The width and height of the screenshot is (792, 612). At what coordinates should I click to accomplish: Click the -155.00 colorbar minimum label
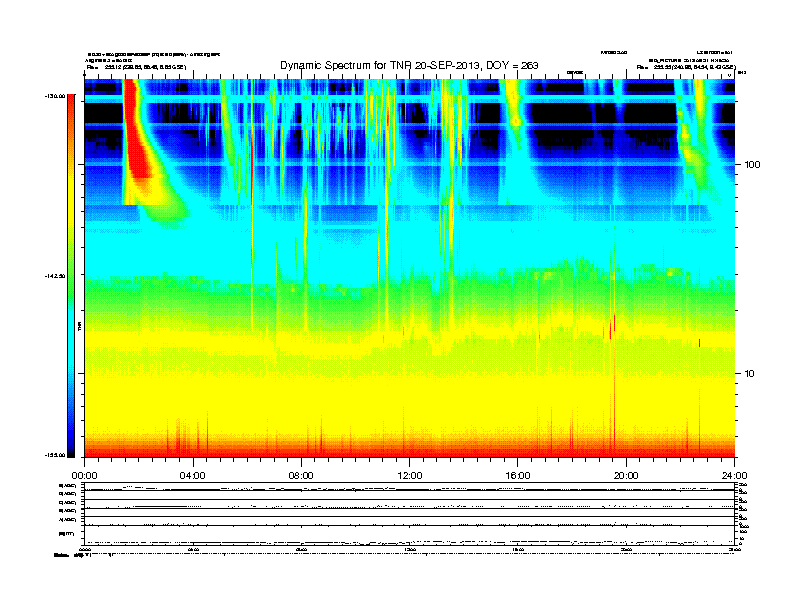(x=55, y=455)
